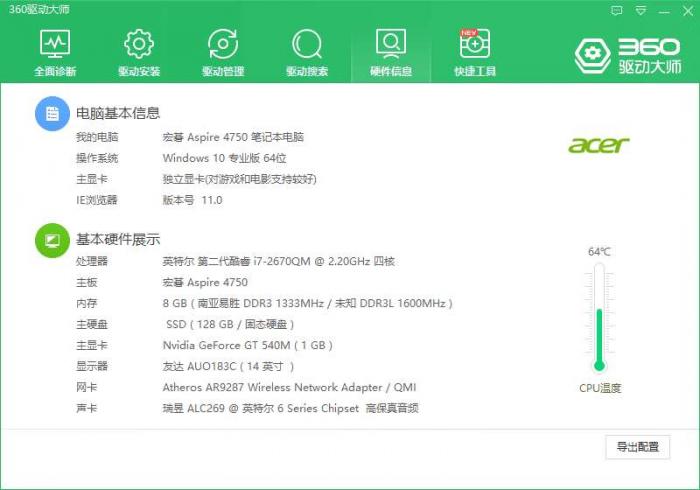The width and height of the screenshot is (700, 490).
Task: Click the SSD 128 GB disk value
Action: (x=230, y=324)
